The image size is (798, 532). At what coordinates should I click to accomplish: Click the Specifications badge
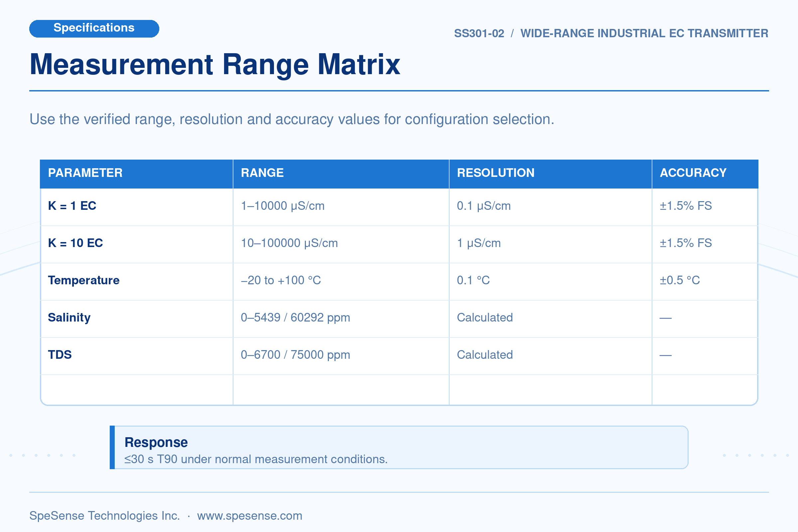[x=94, y=29]
